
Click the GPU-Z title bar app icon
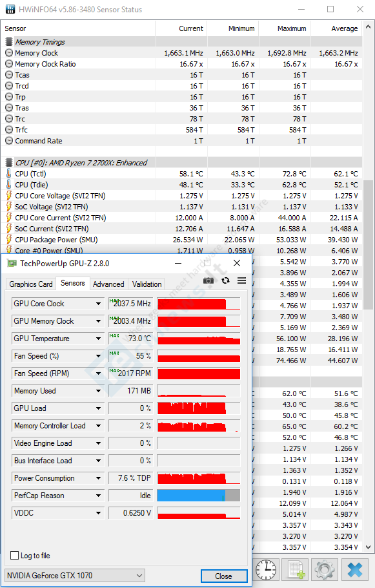(12, 263)
